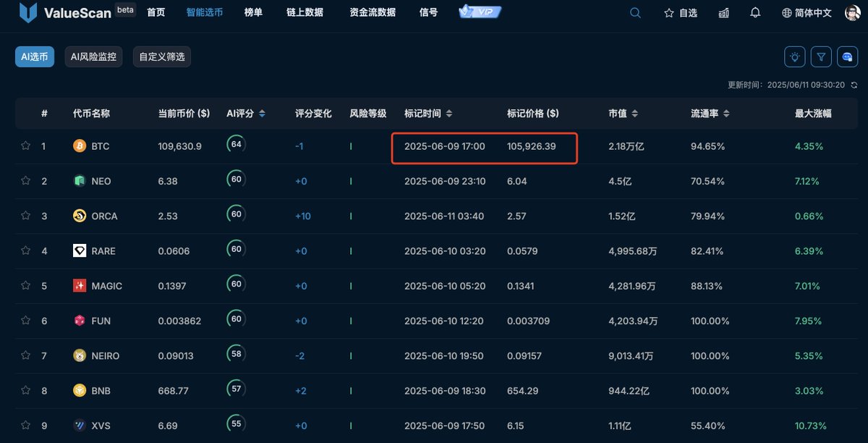Click the funnel filter icon
Viewport: 868px width, 443px height.
(821, 57)
